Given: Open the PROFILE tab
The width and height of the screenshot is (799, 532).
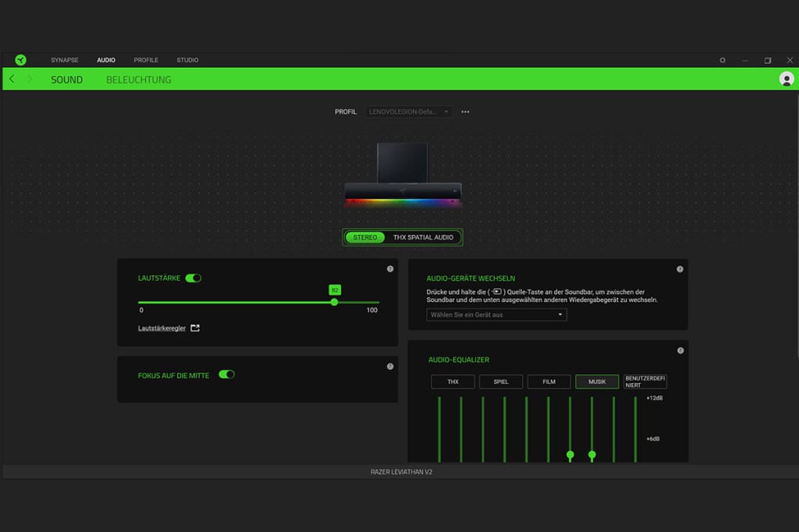Looking at the screenshot, I should click(146, 60).
